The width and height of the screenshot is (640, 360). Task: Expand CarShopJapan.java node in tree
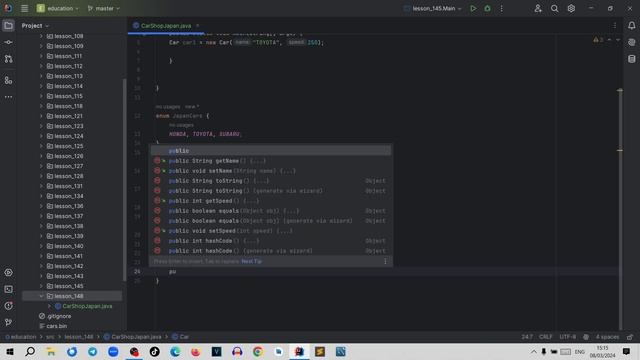[x=49, y=306]
